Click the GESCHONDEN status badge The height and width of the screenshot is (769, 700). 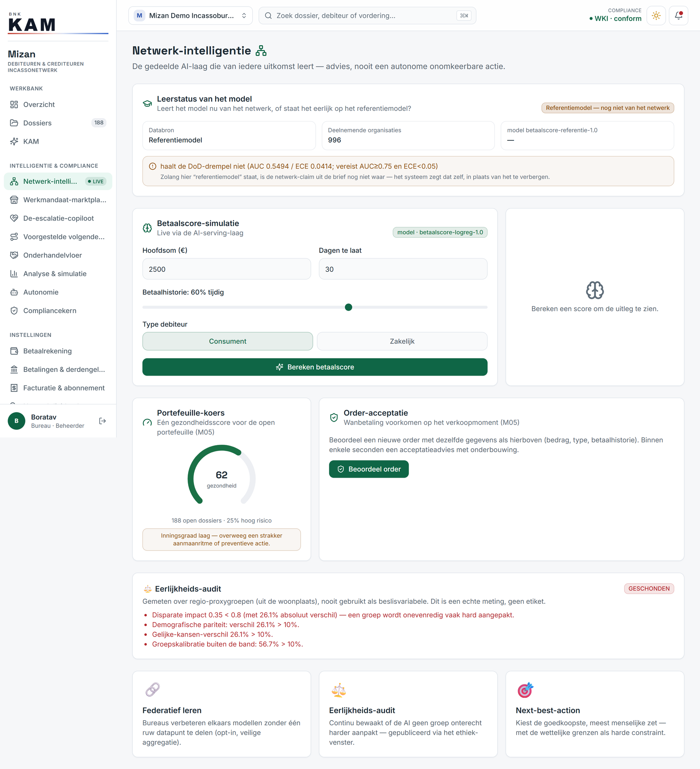click(649, 589)
